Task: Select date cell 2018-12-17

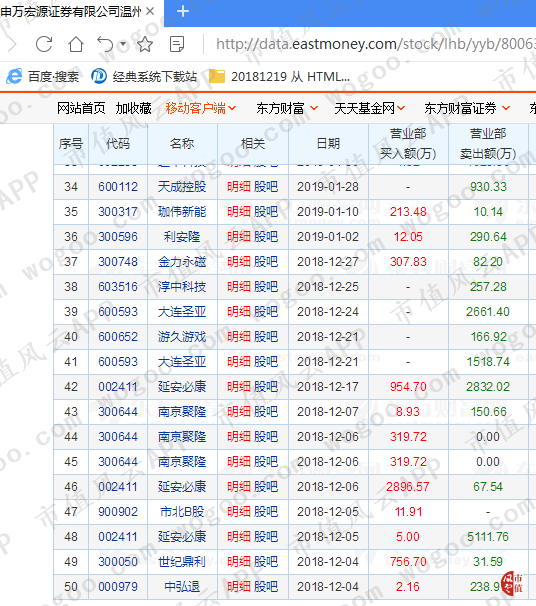Action: click(x=328, y=387)
